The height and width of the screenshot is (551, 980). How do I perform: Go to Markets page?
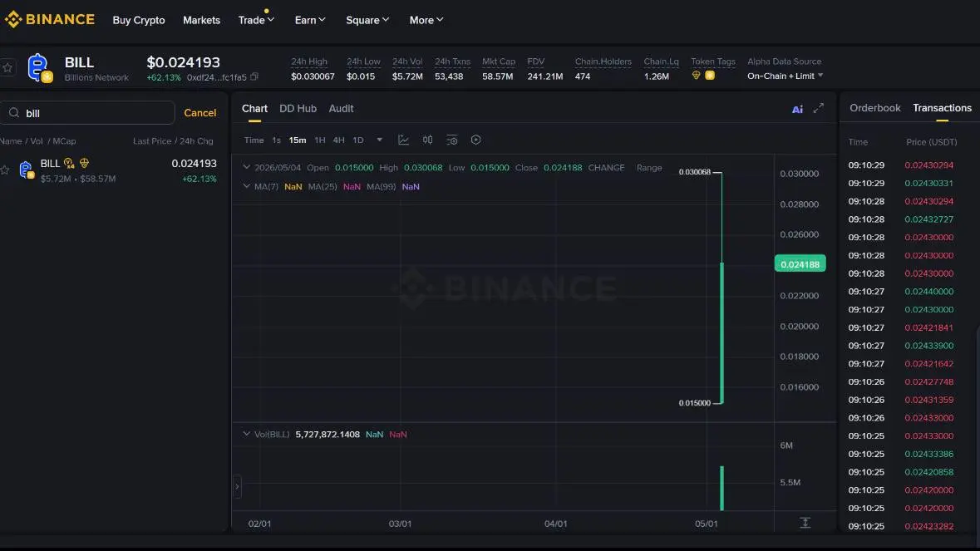tap(201, 20)
